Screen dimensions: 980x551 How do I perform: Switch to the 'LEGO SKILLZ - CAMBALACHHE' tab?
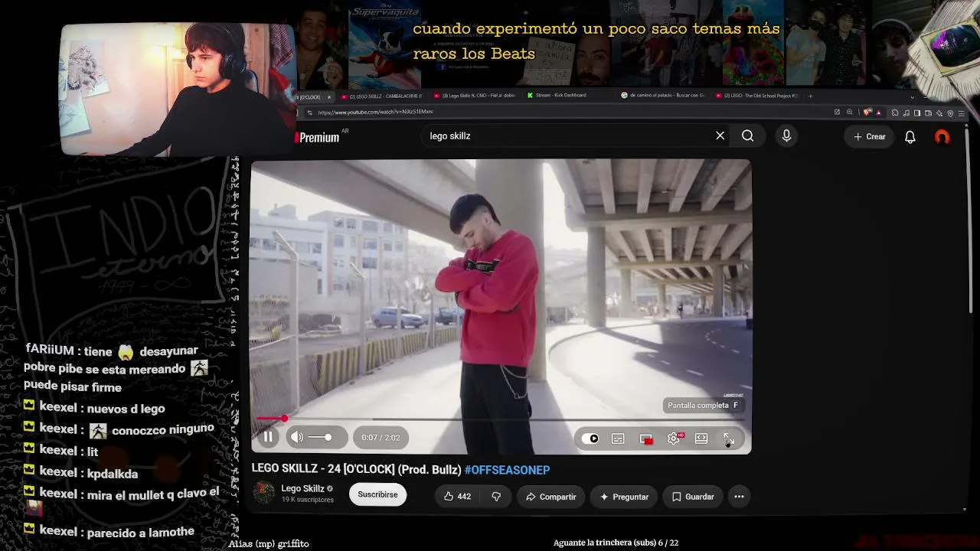point(383,96)
